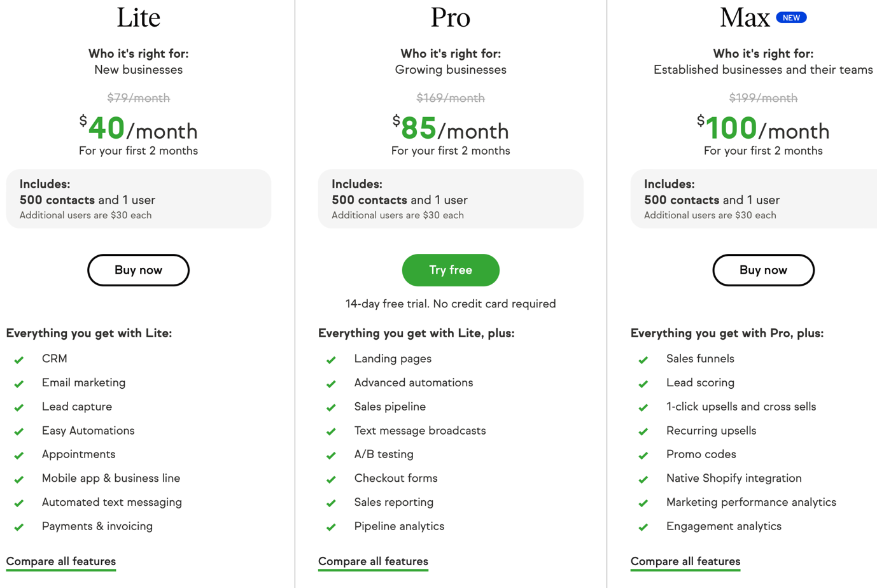Viewport: 877px width, 588px height.
Task: Click the checkmark beside Landing pages
Action: [x=331, y=360]
